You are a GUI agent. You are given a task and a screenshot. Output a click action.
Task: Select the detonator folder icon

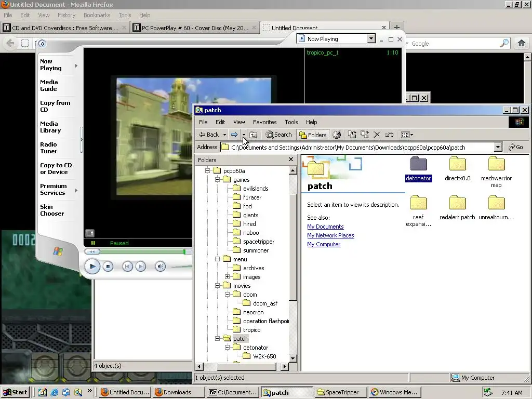418,164
